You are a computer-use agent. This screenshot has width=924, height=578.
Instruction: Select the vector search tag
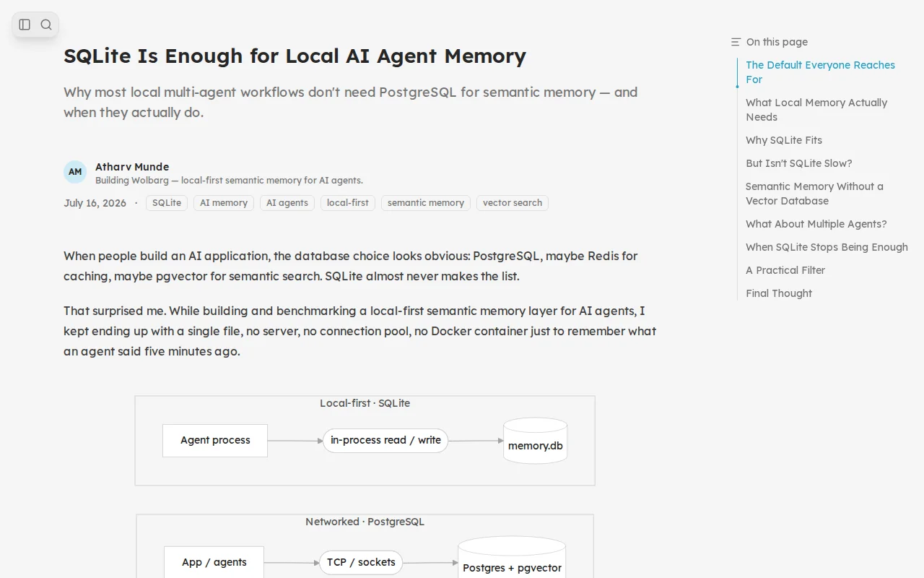pos(513,203)
